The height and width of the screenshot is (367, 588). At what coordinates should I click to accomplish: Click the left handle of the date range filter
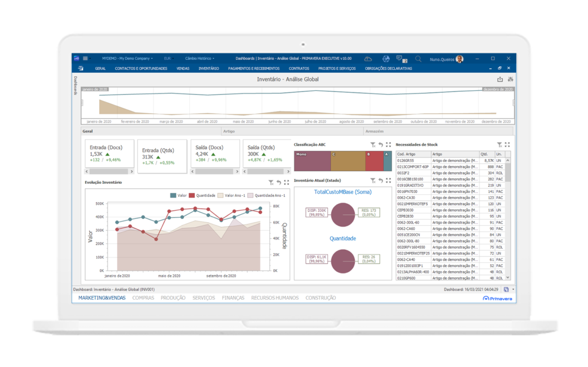pyautogui.click(x=82, y=102)
